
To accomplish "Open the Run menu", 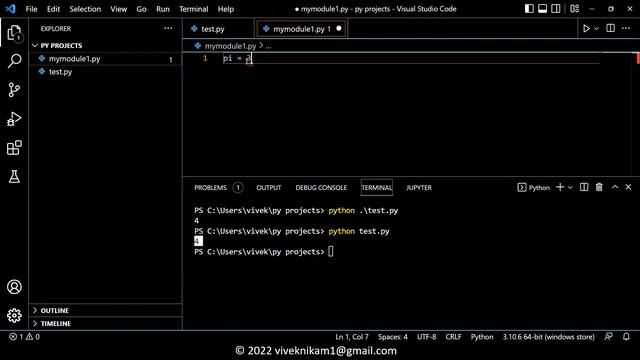I will (162, 9).
